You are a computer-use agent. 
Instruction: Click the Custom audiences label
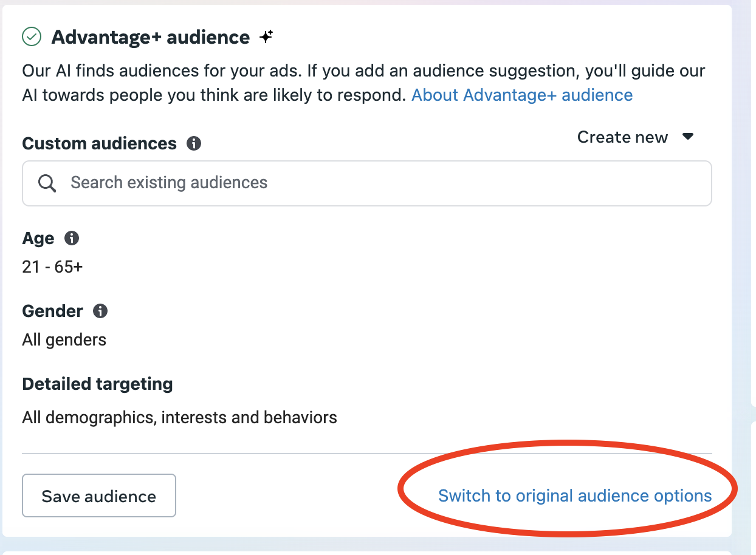[x=99, y=144]
